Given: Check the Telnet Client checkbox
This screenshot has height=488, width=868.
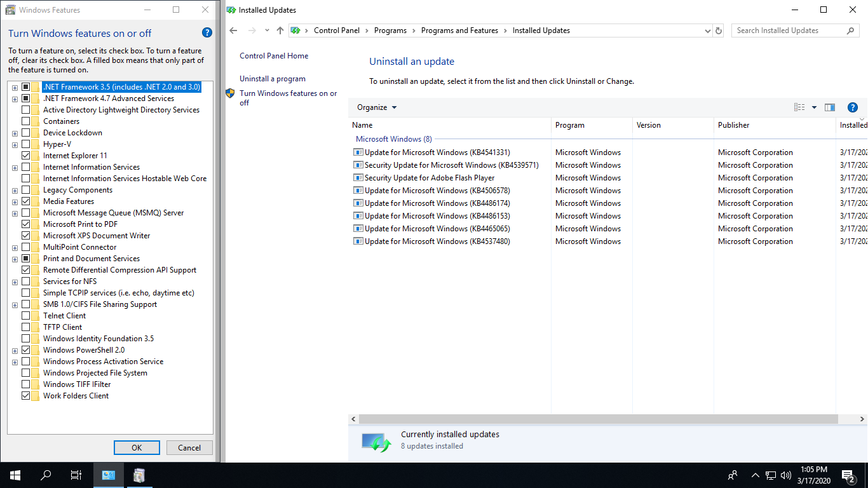Looking at the screenshot, I should 25,316.
